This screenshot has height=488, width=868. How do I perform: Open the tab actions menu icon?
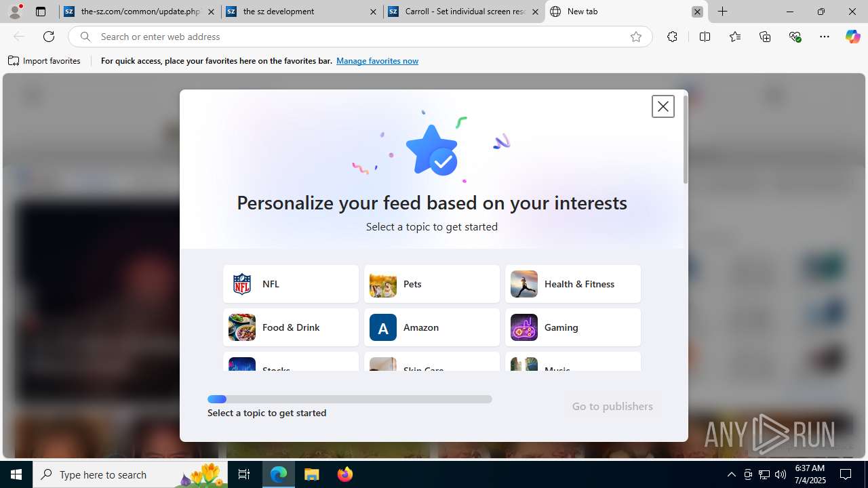[x=41, y=12]
